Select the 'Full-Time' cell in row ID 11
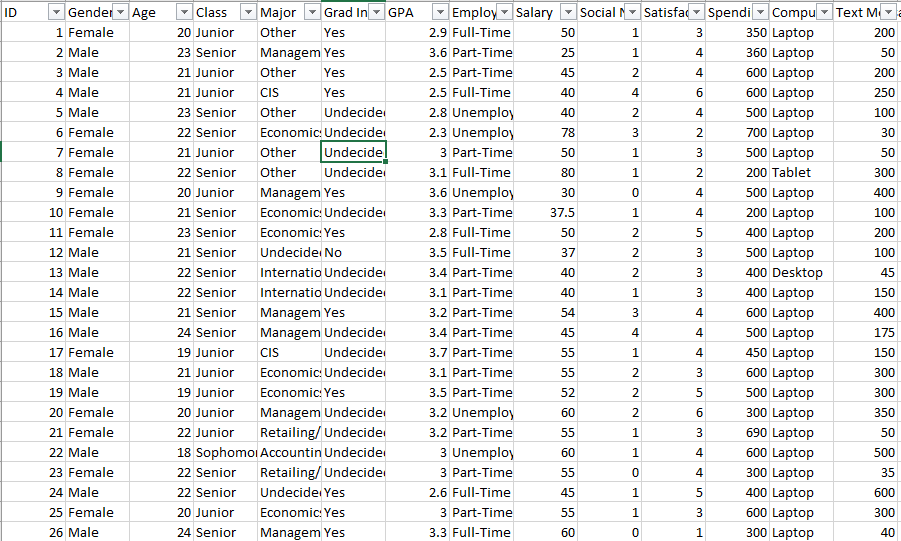Image resolution: width=901 pixels, height=541 pixels. (x=482, y=233)
